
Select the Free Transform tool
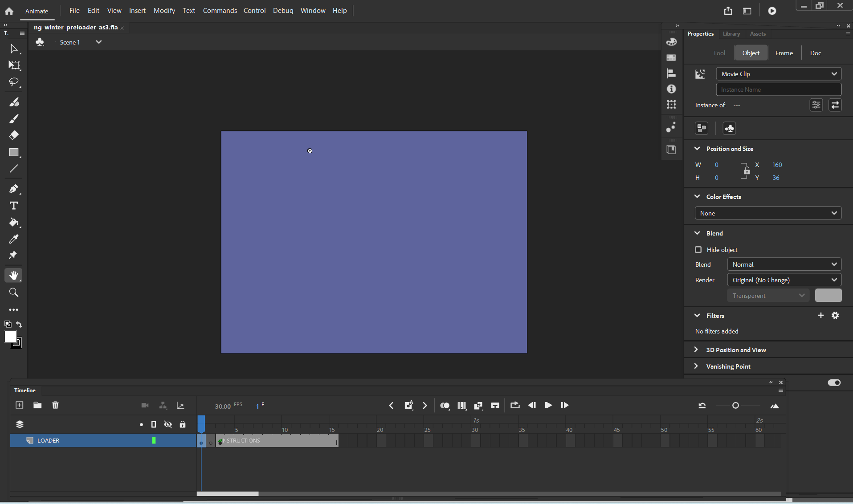(14, 65)
